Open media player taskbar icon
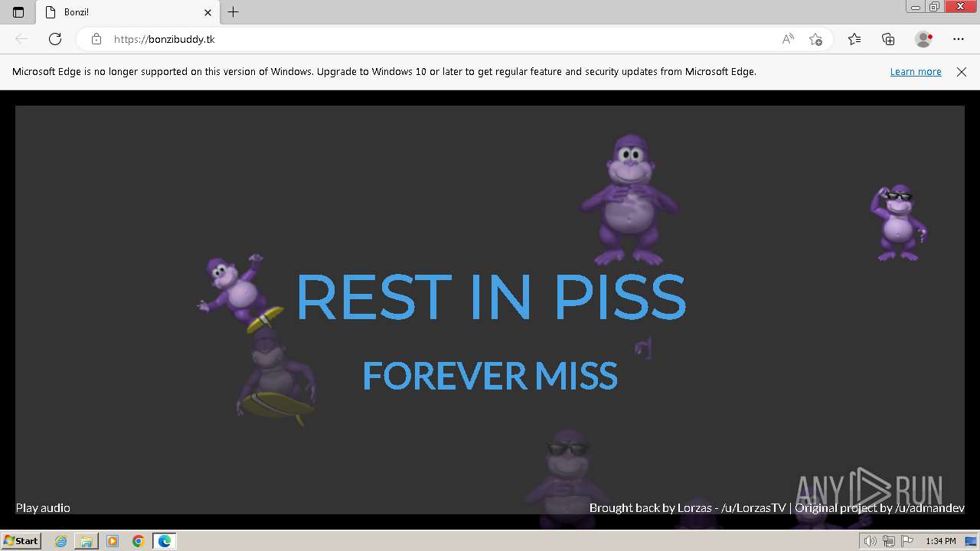The height and width of the screenshot is (551, 980). [113, 541]
